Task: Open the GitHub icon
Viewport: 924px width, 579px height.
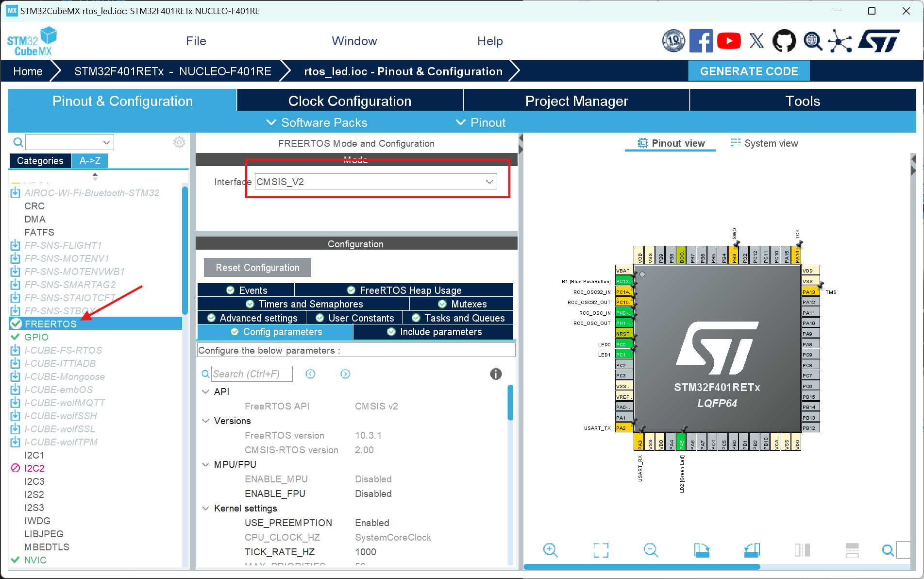Action: click(784, 41)
